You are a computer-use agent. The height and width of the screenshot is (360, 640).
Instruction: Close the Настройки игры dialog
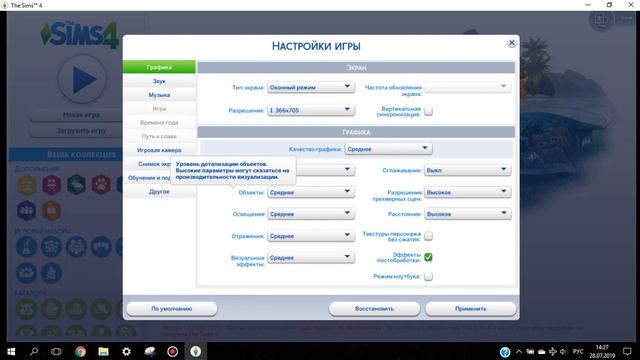click(511, 43)
